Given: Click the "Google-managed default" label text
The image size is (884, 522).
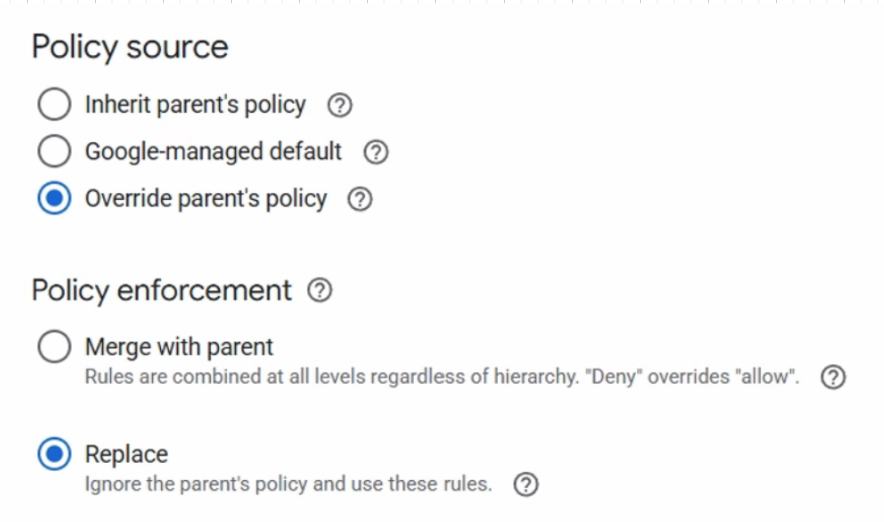Looking at the screenshot, I should (x=213, y=152).
